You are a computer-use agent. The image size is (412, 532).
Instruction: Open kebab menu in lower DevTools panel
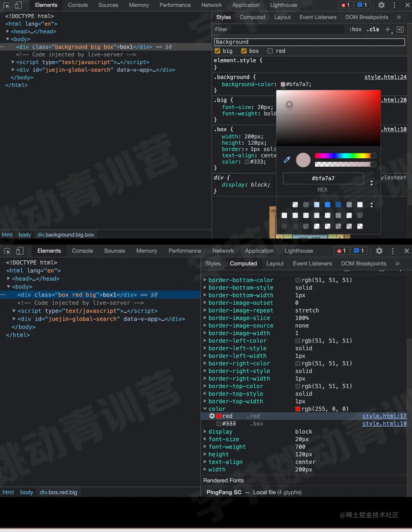[x=393, y=251]
